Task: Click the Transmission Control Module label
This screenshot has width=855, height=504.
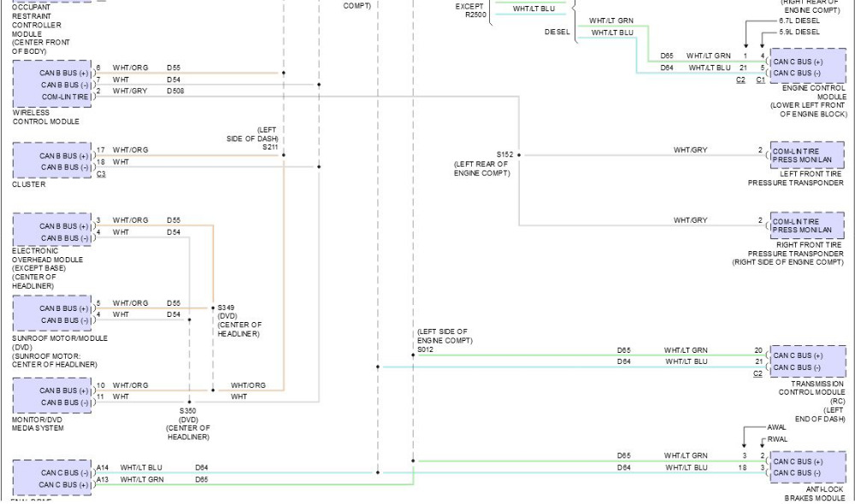Action: (811, 401)
